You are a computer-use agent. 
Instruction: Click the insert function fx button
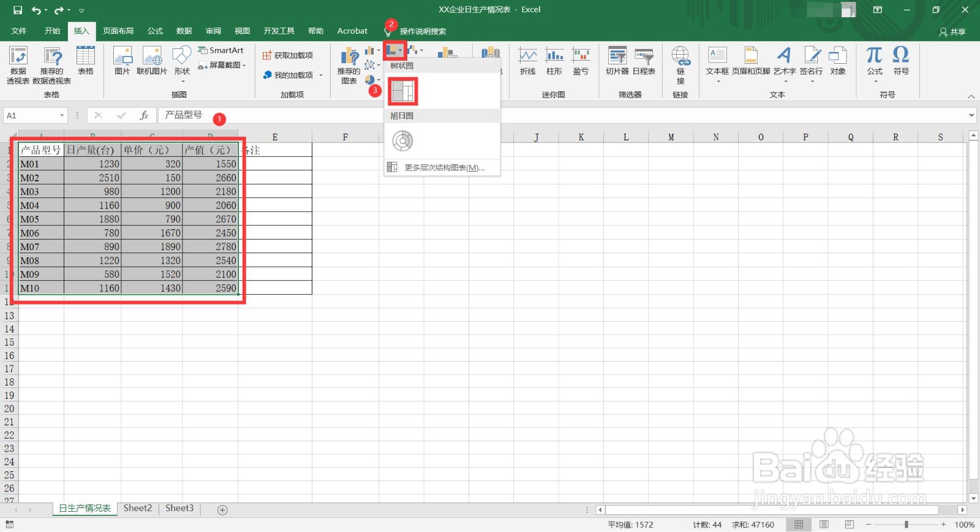[145, 115]
